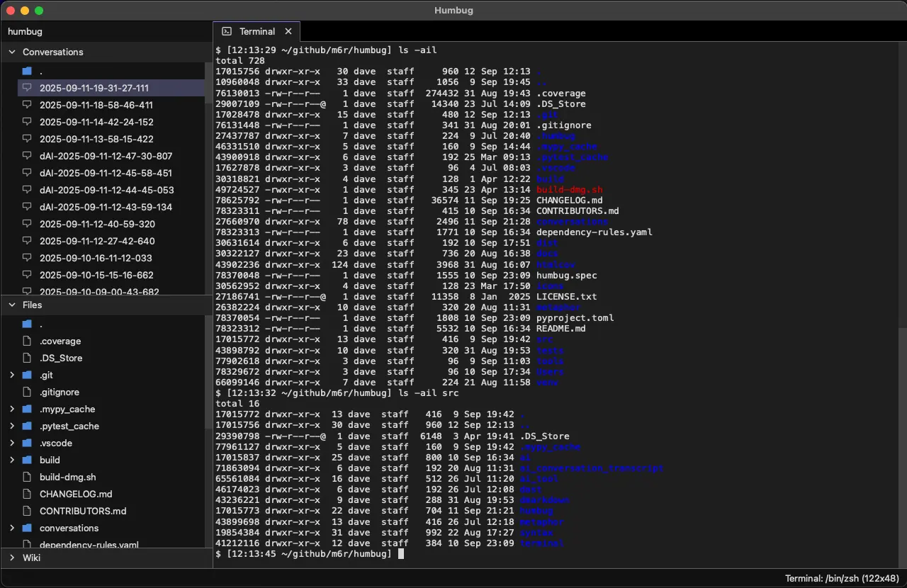The width and height of the screenshot is (907, 588).
Task: Select the Terminal tab
Action: click(257, 31)
